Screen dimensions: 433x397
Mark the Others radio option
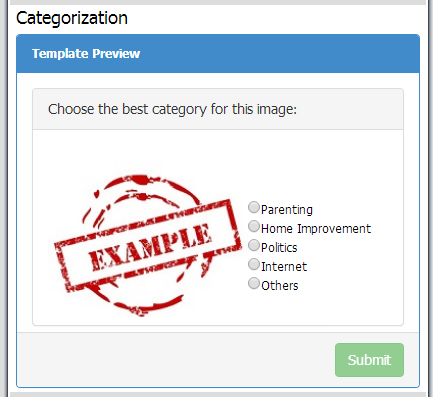coord(254,283)
